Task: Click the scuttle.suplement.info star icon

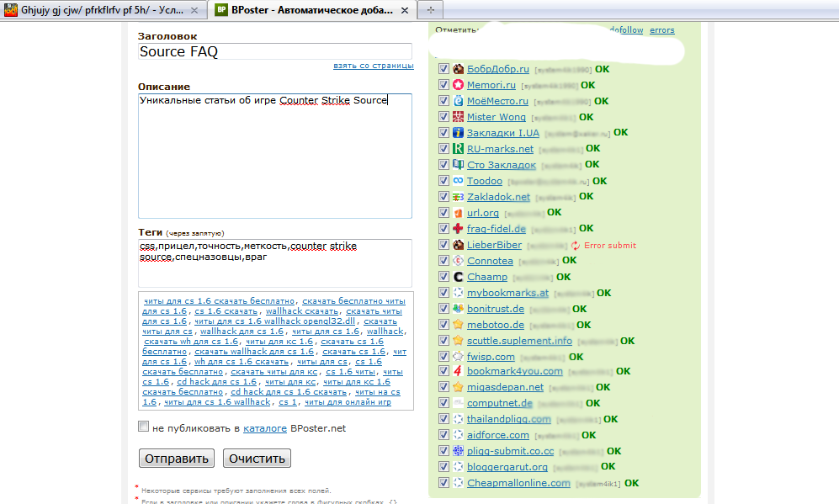Action: (458, 340)
